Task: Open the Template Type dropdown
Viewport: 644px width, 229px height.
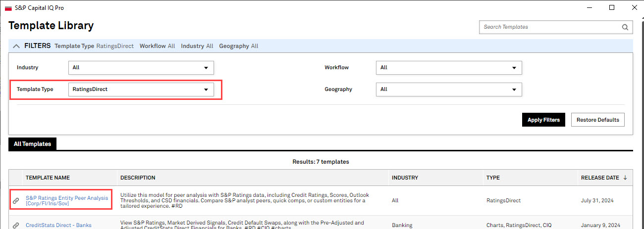Action: 141,90
